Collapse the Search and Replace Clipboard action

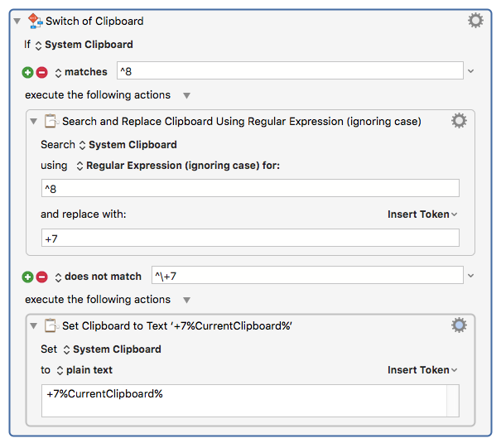(34, 122)
